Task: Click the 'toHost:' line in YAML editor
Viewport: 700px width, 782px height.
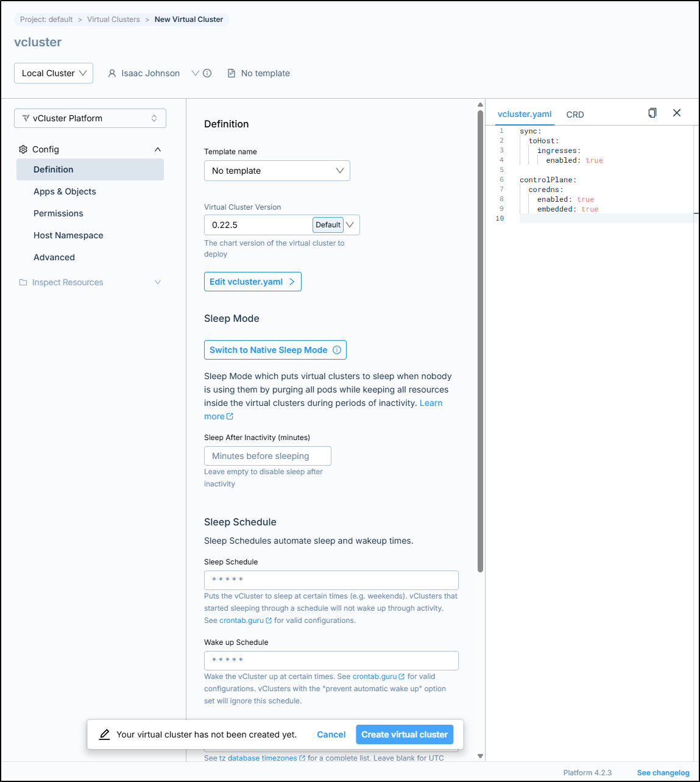Action: coord(543,141)
